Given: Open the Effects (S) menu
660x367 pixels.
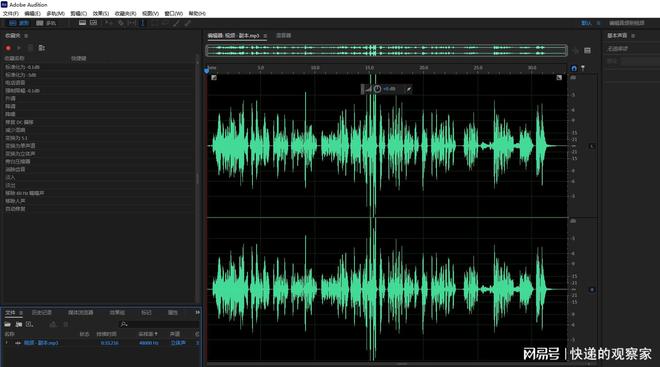Looking at the screenshot, I should coord(101,13).
